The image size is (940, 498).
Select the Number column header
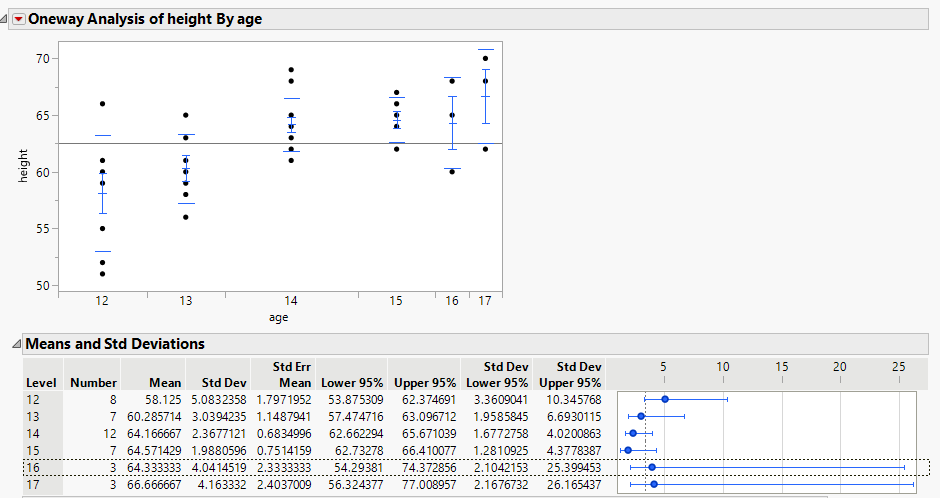pos(94,383)
